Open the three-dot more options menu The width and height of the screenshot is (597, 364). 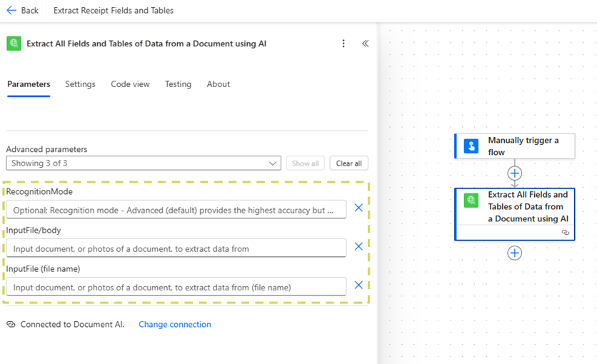[343, 44]
